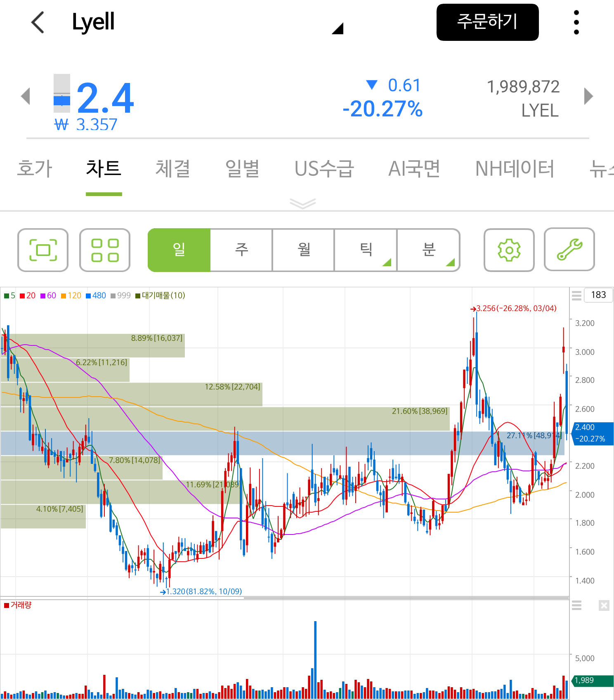
Task: Open price chart panel menu lines icon
Action: [x=576, y=295]
